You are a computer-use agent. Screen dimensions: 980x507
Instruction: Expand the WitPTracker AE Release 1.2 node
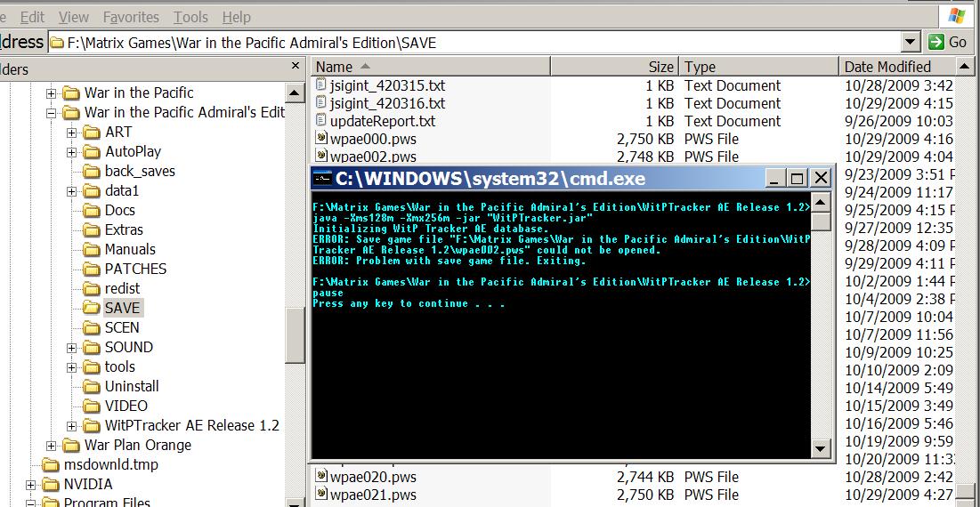click(71, 426)
